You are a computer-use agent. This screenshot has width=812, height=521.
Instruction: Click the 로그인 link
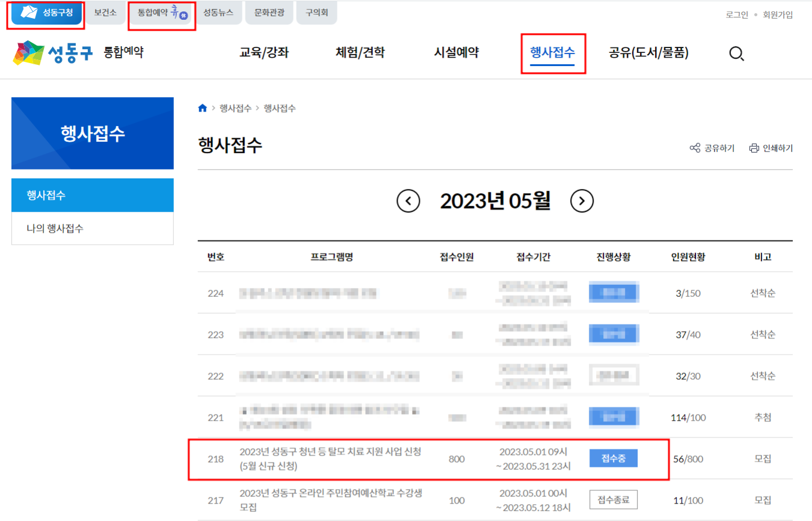736,14
